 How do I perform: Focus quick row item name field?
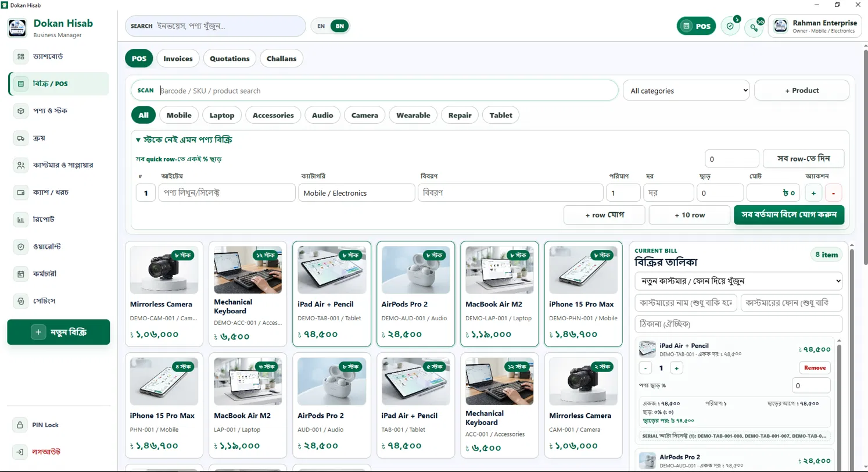coord(227,192)
